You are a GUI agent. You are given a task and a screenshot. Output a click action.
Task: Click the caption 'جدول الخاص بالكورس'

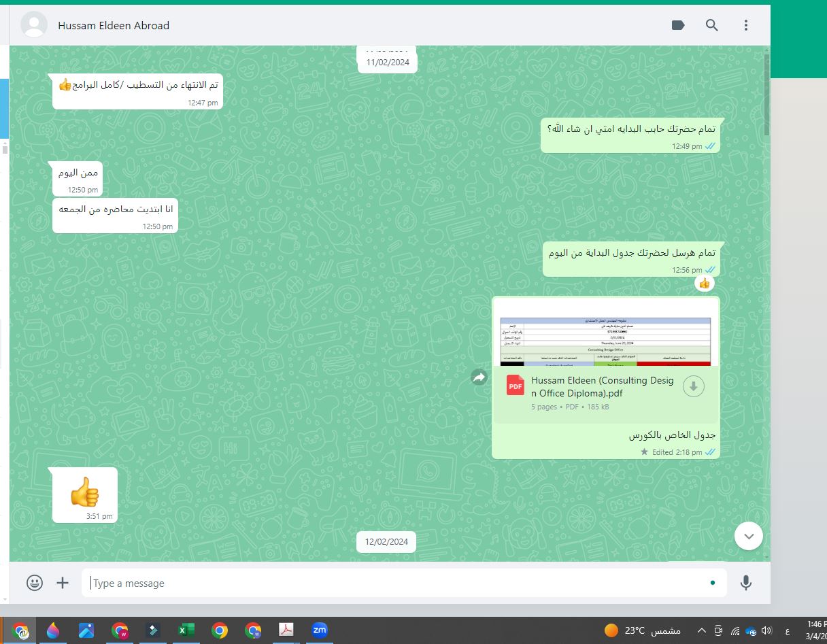pos(672,435)
